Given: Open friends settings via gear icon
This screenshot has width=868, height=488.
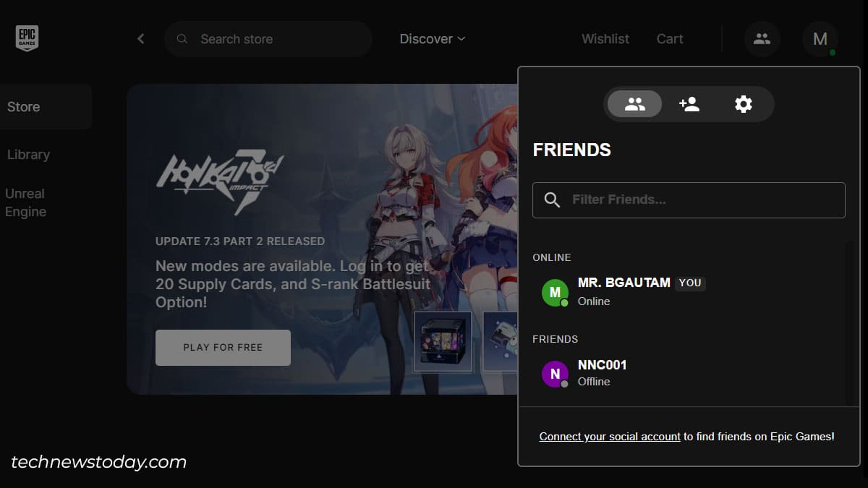Looking at the screenshot, I should [742, 104].
